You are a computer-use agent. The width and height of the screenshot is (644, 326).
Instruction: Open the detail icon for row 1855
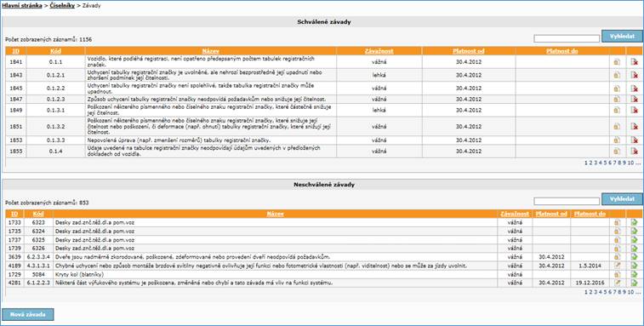(617, 151)
